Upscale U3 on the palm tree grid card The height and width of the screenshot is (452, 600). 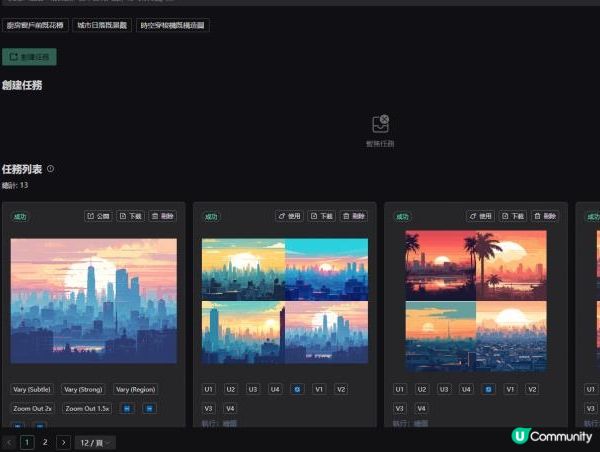[443, 389]
